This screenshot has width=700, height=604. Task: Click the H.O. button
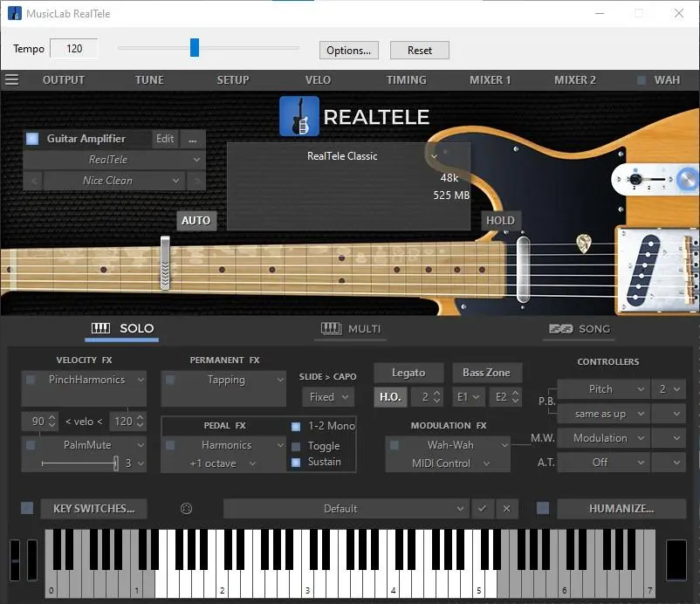click(x=390, y=397)
